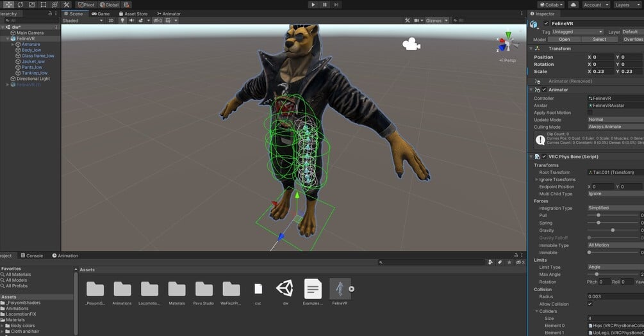Open the Gizmos dropdown
Screen dimensions: 644x336
(436, 20)
